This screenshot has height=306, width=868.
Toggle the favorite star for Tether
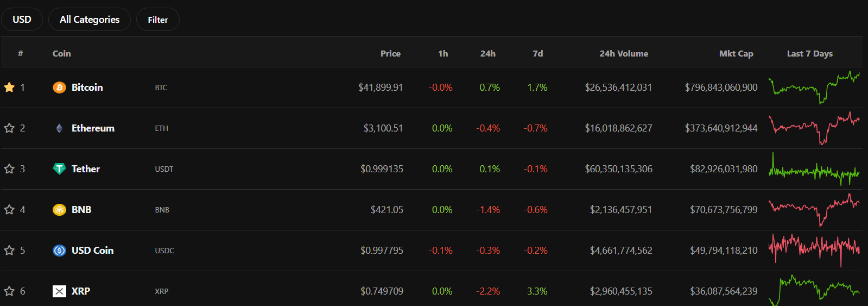pos(9,168)
